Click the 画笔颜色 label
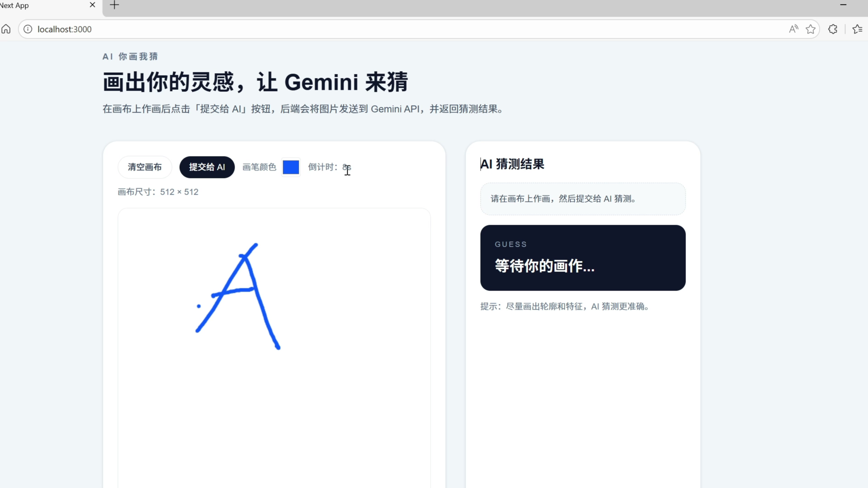The width and height of the screenshot is (868, 488). tap(259, 167)
